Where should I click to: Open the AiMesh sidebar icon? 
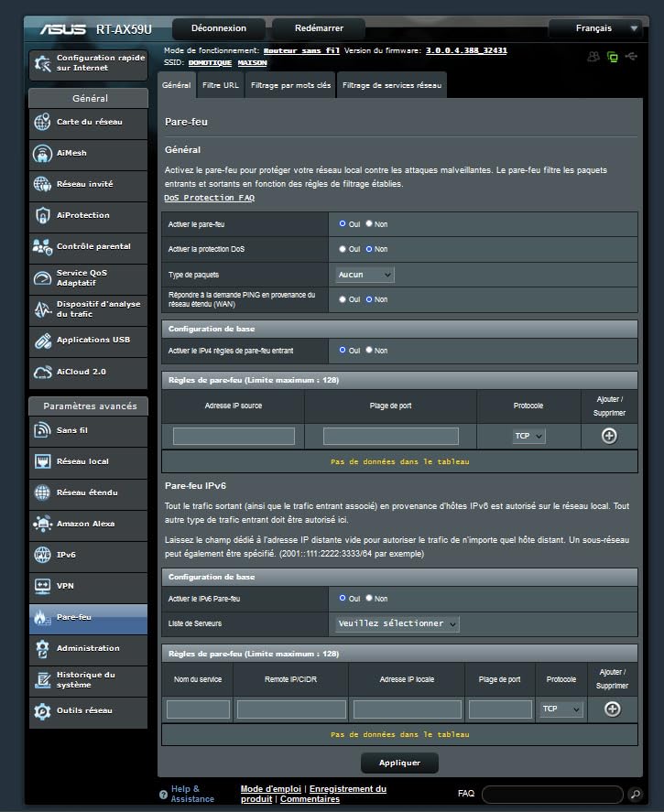[42, 154]
